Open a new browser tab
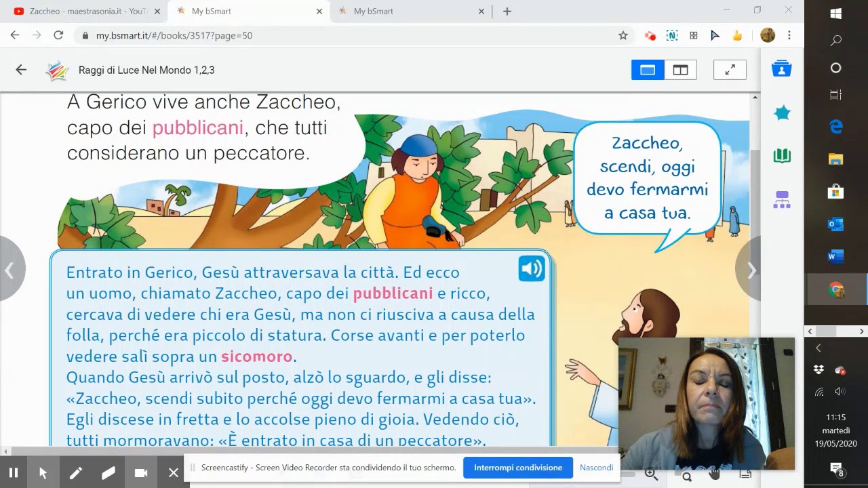This screenshot has height=488, width=868. pos(507,12)
